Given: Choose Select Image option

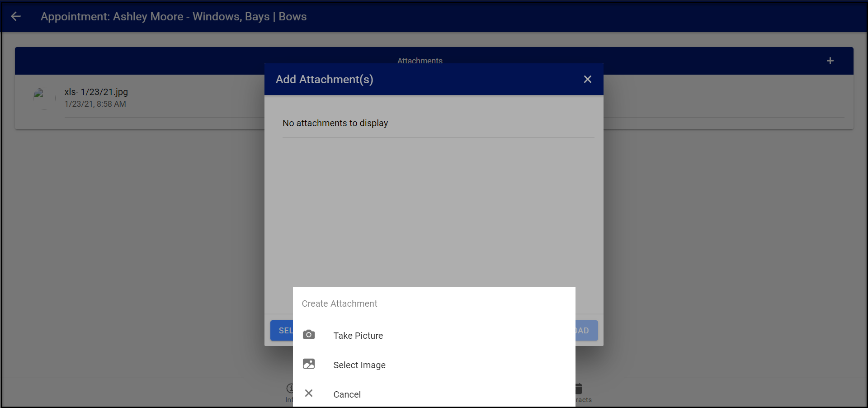Looking at the screenshot, I should tap(434, 365).
